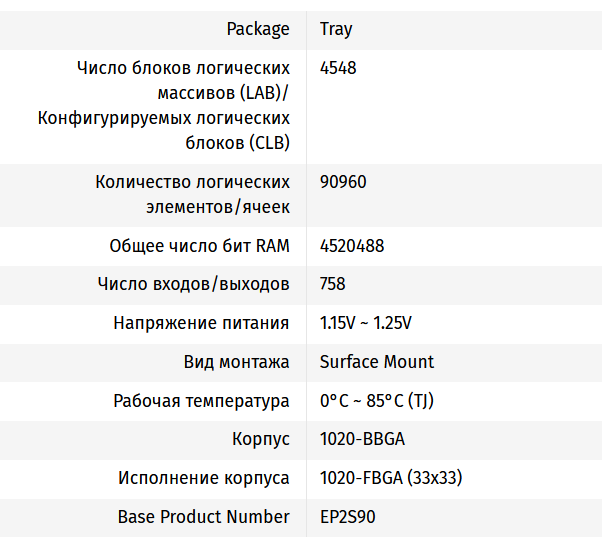Select the Surface Mount value
602x539 pixels.
[x=377, y=362]
